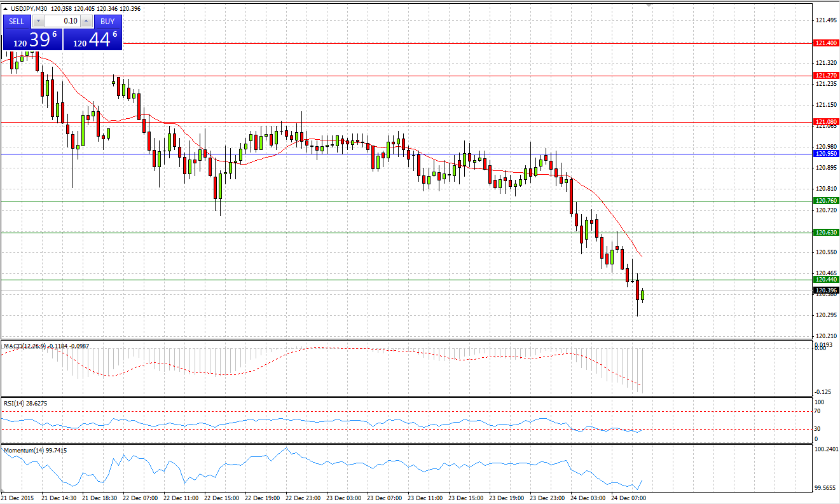
Task: Select the 120.440 green level label
Action: [826, 279]
